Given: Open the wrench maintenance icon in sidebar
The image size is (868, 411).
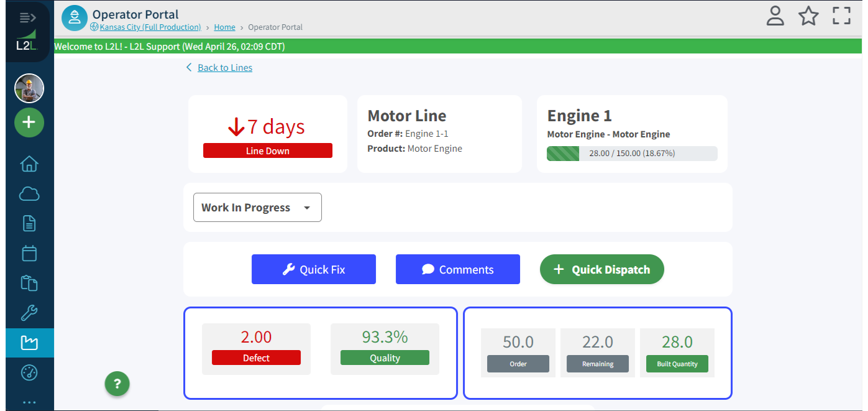Looking at the screenshot, I should (x=29, y=313).
